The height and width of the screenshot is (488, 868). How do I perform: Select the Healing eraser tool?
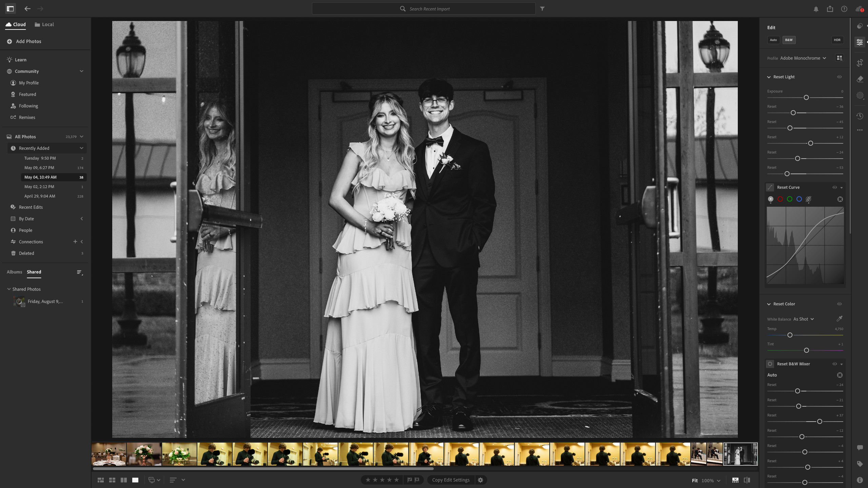point(860,79)
